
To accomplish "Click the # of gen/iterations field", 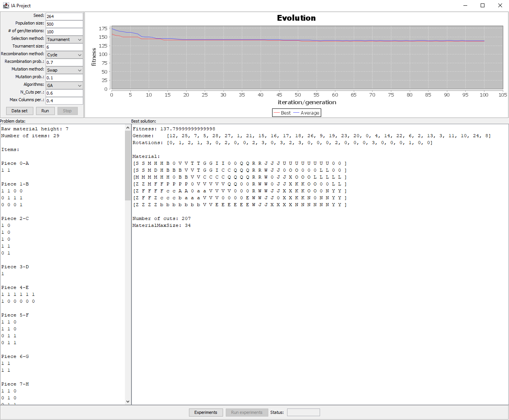I will (x=64, y=31).
